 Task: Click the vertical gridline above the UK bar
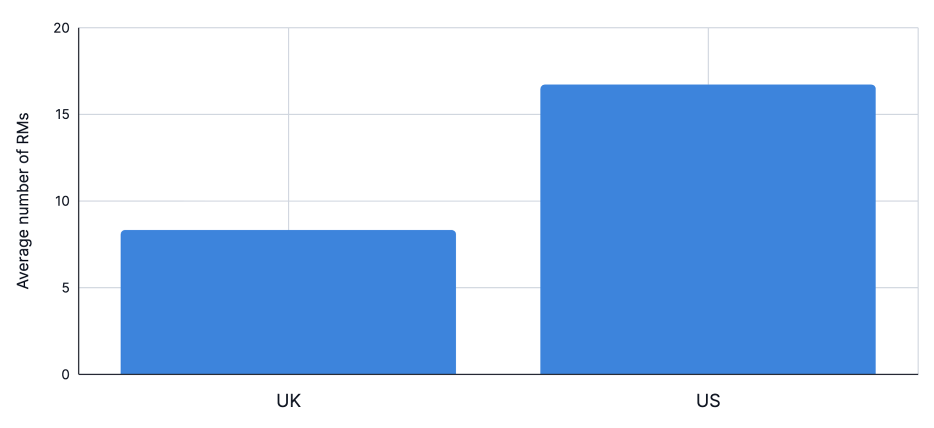[288, 130]
